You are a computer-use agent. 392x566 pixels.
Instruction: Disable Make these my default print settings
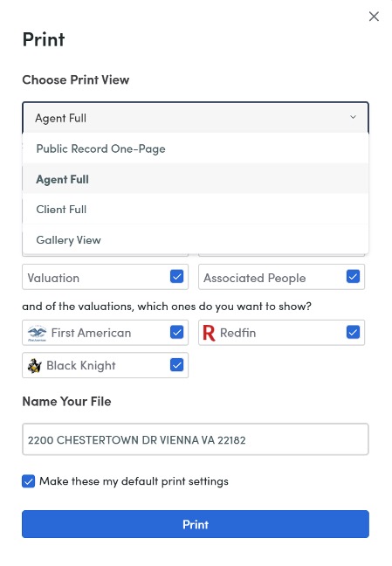29,481
